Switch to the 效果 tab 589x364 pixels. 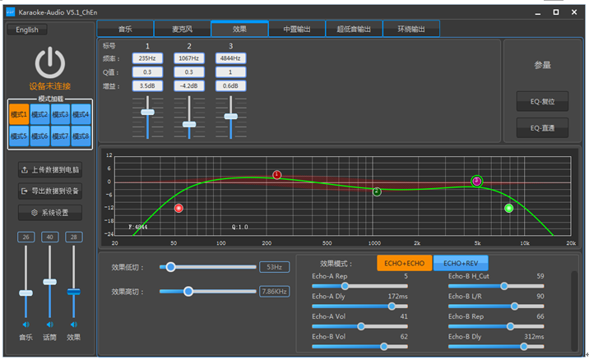(x=239, y=29)
